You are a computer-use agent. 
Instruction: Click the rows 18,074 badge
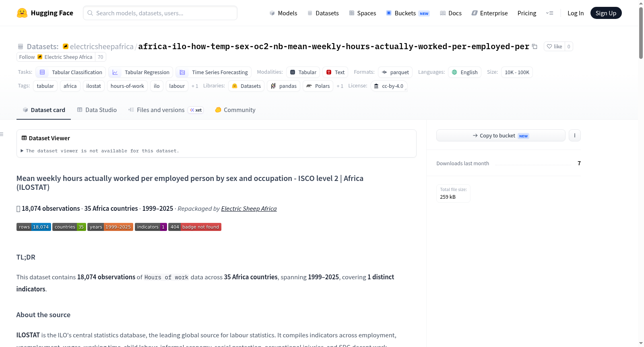click(34, 227)
